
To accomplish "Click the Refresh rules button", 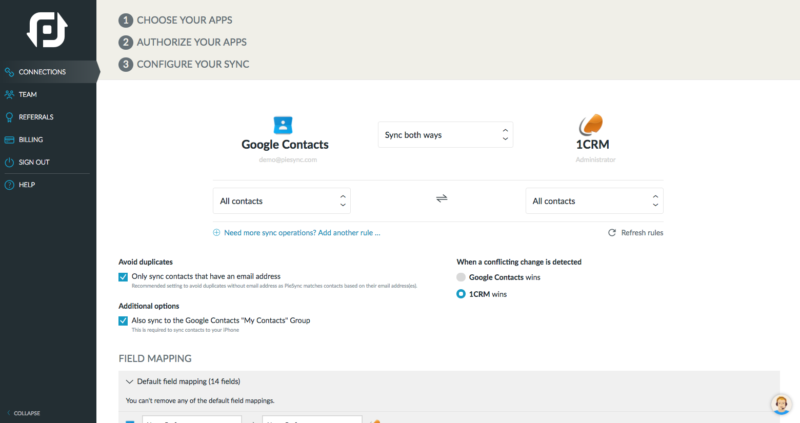I will [635, 232].
